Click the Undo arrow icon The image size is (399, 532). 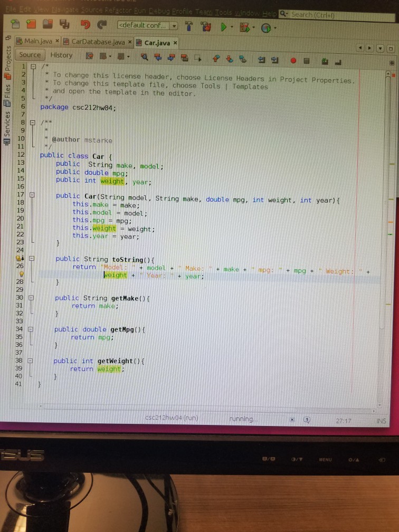[x=85, y=24]
